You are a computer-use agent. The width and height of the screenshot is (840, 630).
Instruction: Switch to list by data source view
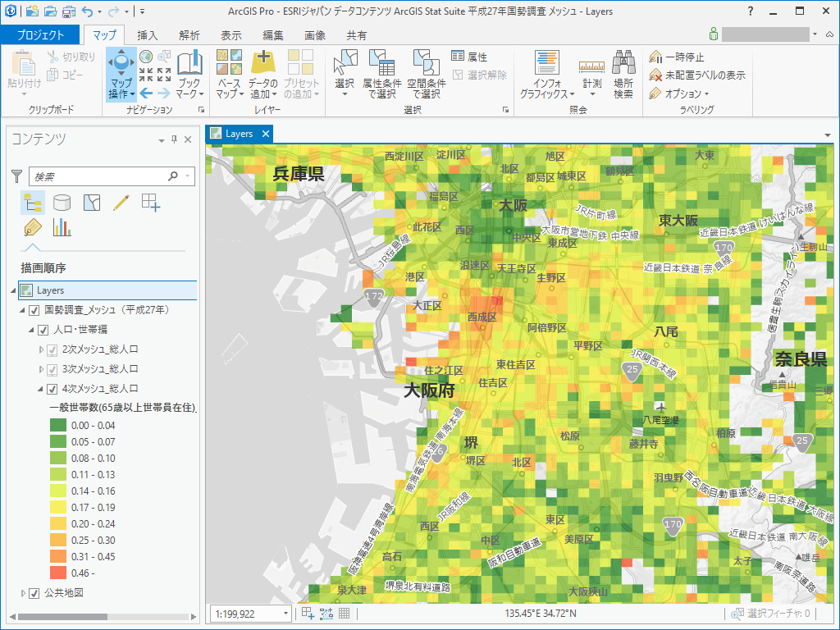pos(62,202)
